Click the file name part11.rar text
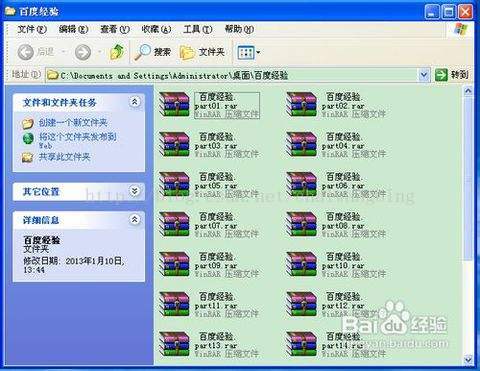 216,306
